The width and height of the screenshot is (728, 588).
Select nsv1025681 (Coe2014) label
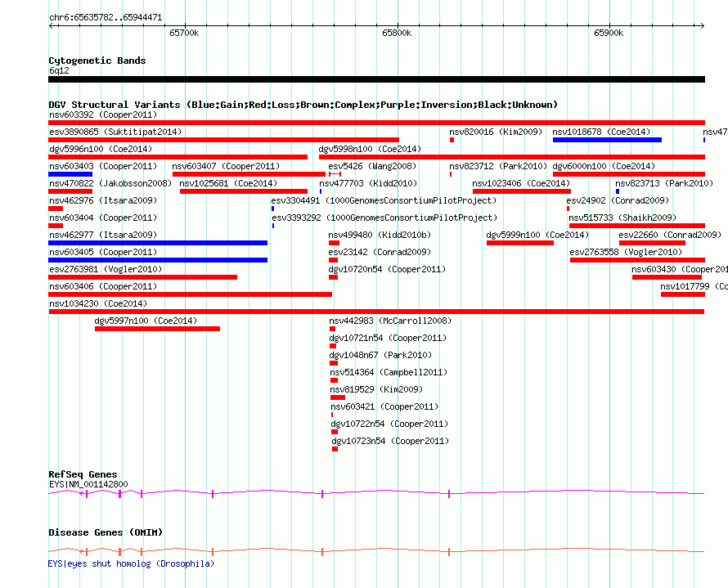(228, 183)
